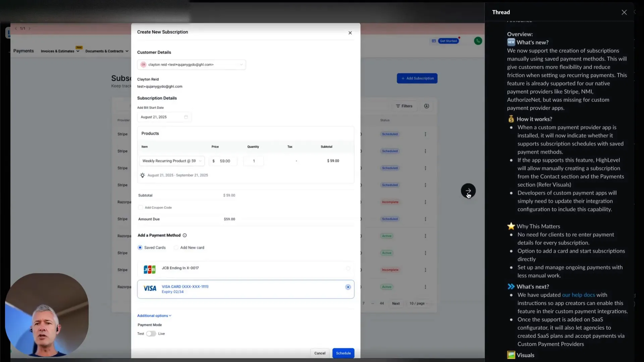Click the VISA card logo
Image resolution: width=644 pixels, height=362 pixels.
point(150,289)
